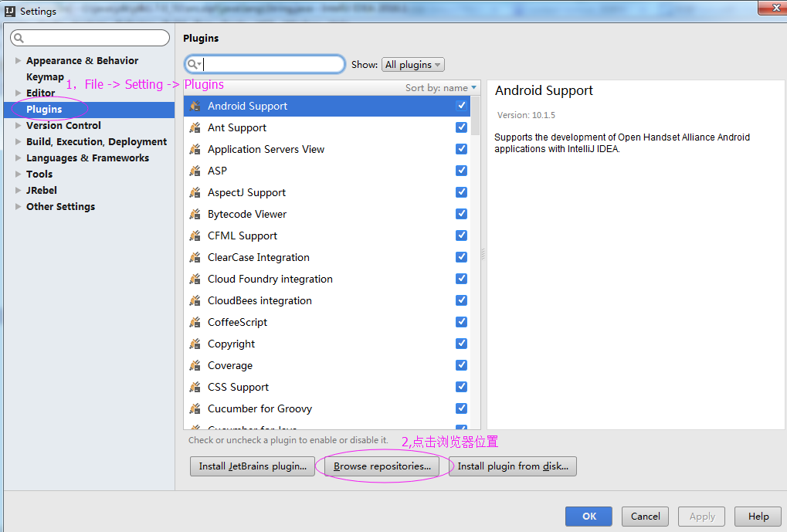
Task: Disable the CSS Support checkbox
Action: coord(461,386)
